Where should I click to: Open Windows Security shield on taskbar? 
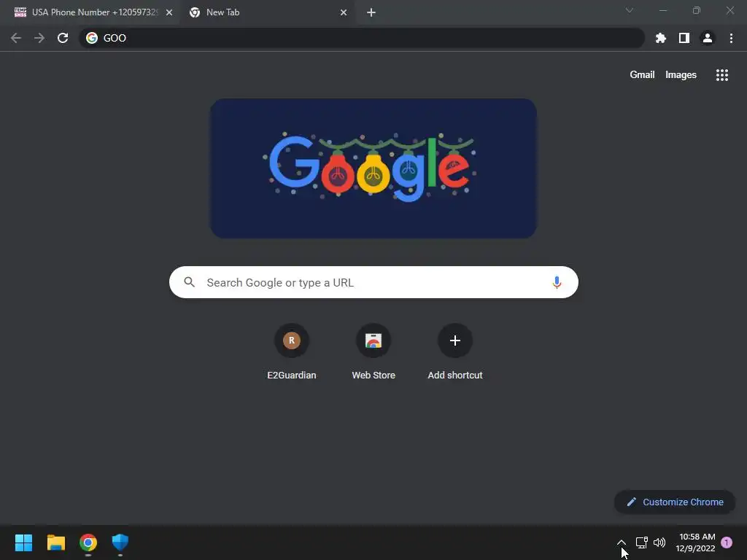click(x=120, y=542)
